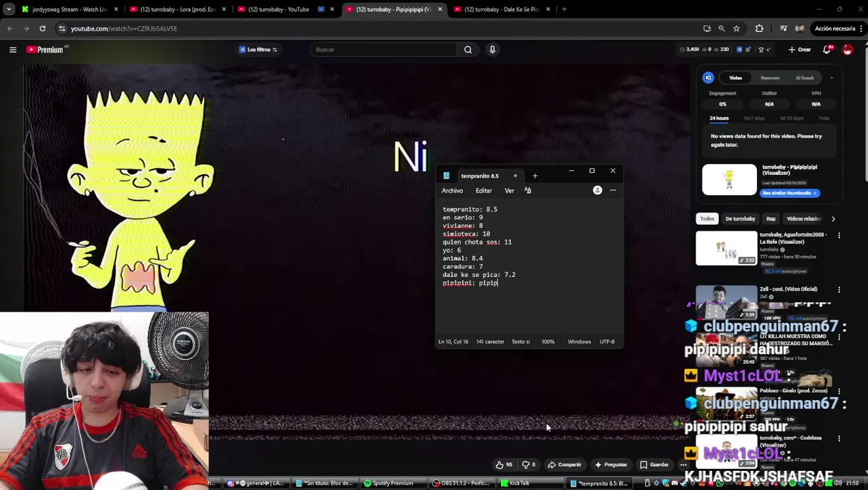This screenshot has width=868, height=490.
Task: Open Zell - cool video thumbnail
Action: pyautogui.click(x=726, y=302)
